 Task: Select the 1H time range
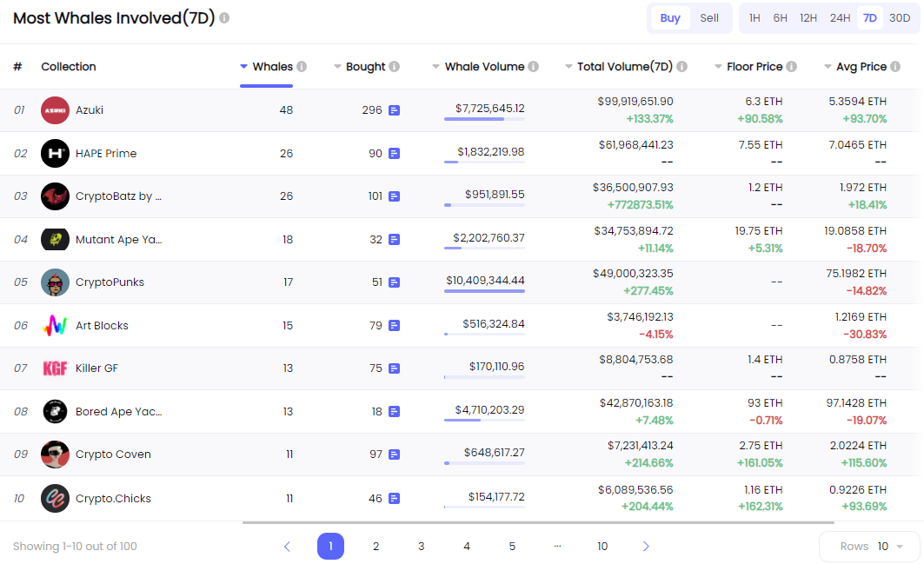754,18
